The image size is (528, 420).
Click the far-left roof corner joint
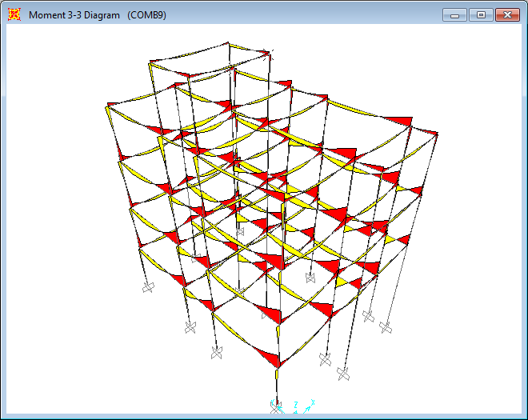(109, 104)
